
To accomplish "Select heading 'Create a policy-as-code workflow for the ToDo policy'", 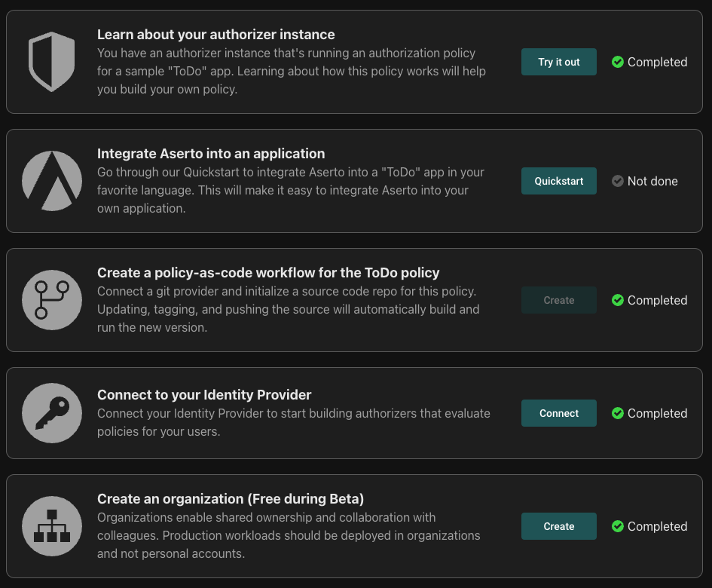I will pyautogui.click(x=268, y=273).
